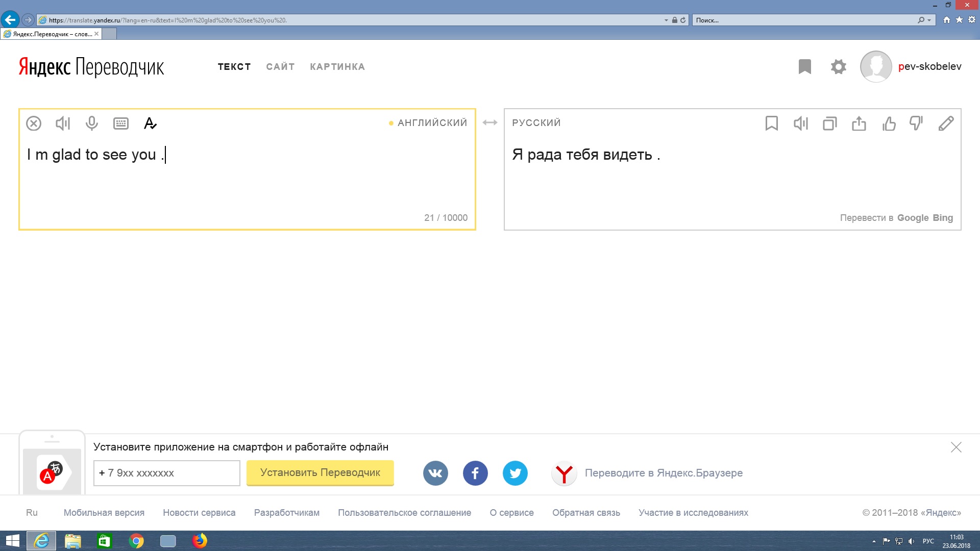Bookmark the Russian translation

[x=772, y=123]
